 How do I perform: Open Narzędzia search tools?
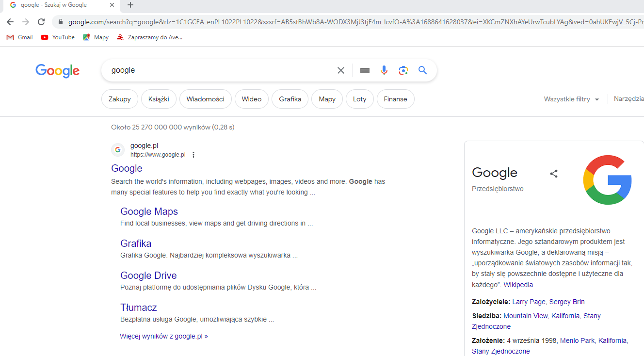(x=628, y=99)
